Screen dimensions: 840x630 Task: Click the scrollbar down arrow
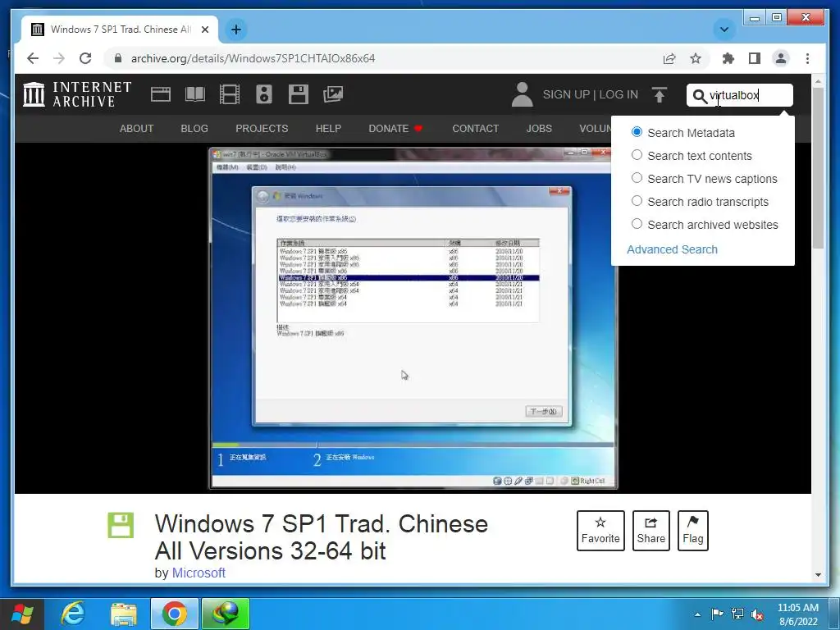[x=818, y=575]
